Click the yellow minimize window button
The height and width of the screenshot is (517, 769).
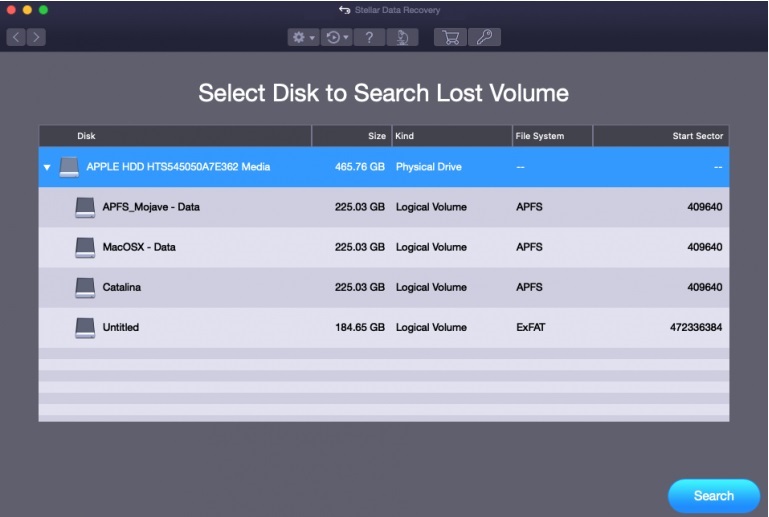tap(27, 10)
